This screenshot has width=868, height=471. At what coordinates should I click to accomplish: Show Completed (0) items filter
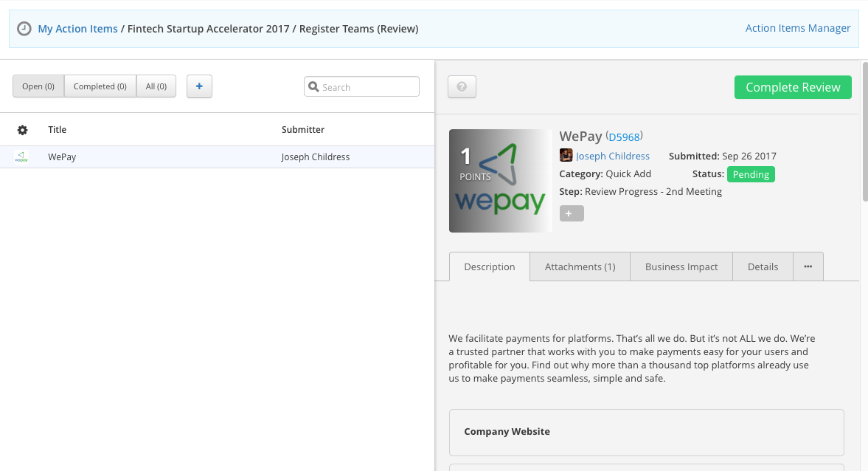click(100, 86)
